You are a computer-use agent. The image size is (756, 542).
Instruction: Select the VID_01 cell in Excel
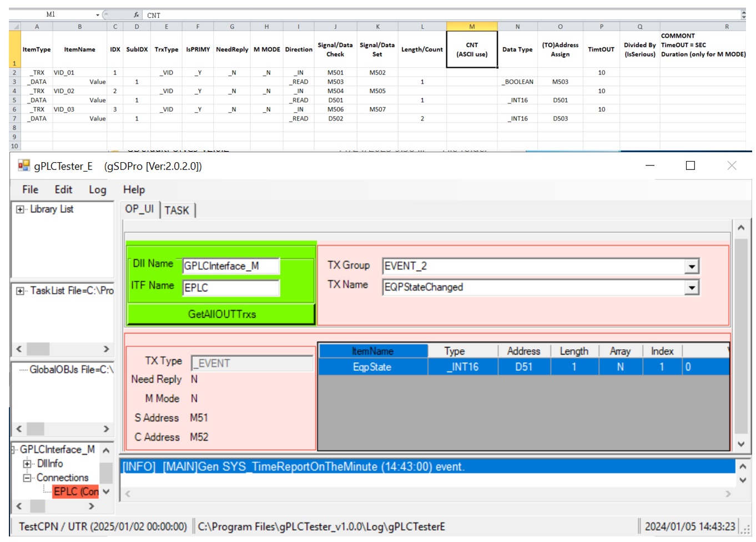point(79,73)
